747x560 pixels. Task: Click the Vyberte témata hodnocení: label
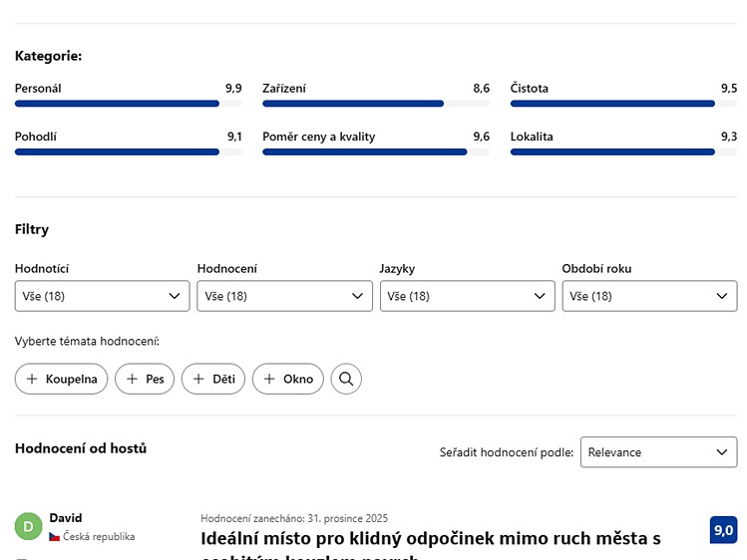coord(87,341)
